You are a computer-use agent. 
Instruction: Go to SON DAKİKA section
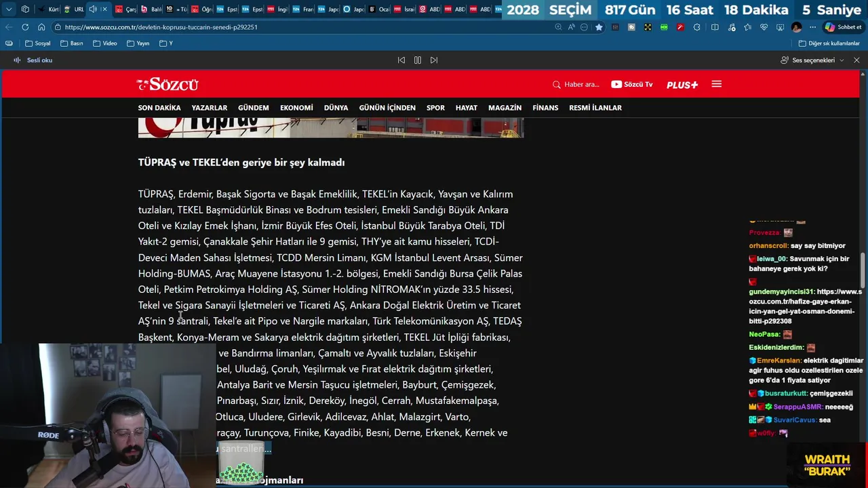pyautogui.click(x=159, y=108)
